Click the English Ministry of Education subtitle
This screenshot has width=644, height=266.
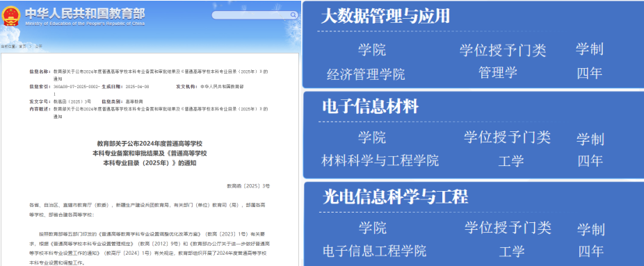point(85,24)
